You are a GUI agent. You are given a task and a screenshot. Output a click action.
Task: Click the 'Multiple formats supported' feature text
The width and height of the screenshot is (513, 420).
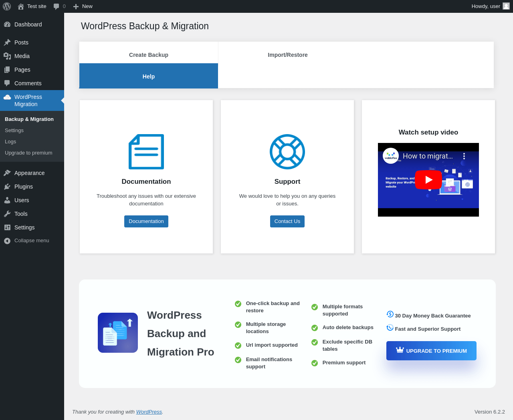343,310
